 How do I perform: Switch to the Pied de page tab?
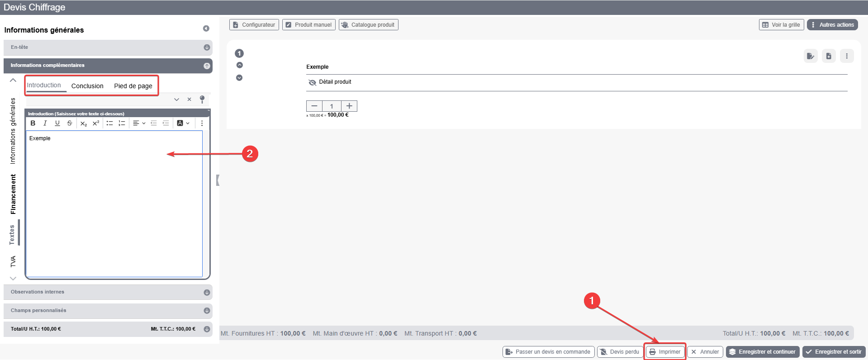coord(133,86)
